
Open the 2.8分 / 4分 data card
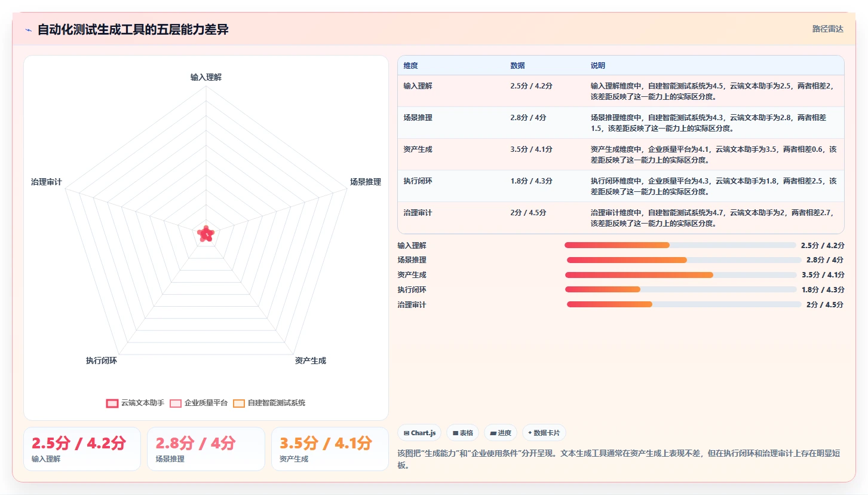pos(206,449)
